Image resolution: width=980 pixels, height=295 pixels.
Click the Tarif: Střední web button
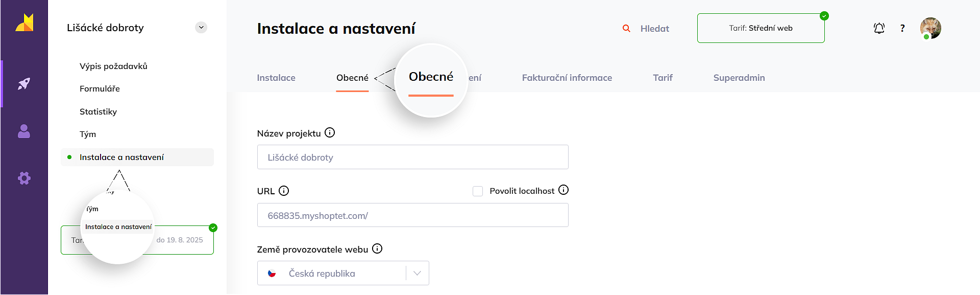point(761,29)
